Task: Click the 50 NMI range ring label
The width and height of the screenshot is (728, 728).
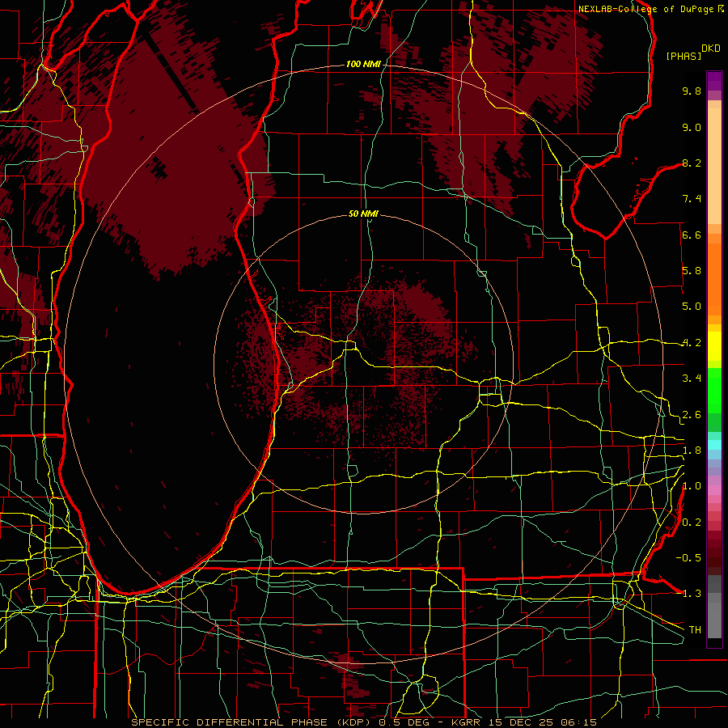Action: pyautogui.click(x=363, y=214)
